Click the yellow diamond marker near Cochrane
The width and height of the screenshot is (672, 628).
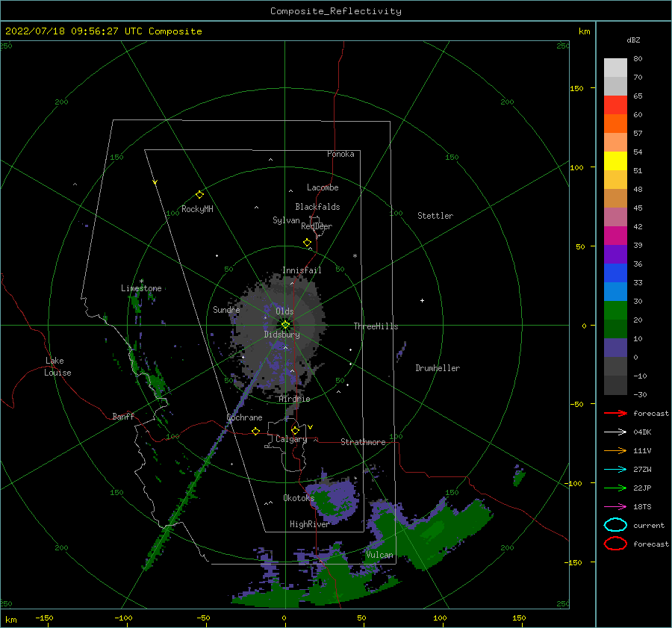(256, 431)
